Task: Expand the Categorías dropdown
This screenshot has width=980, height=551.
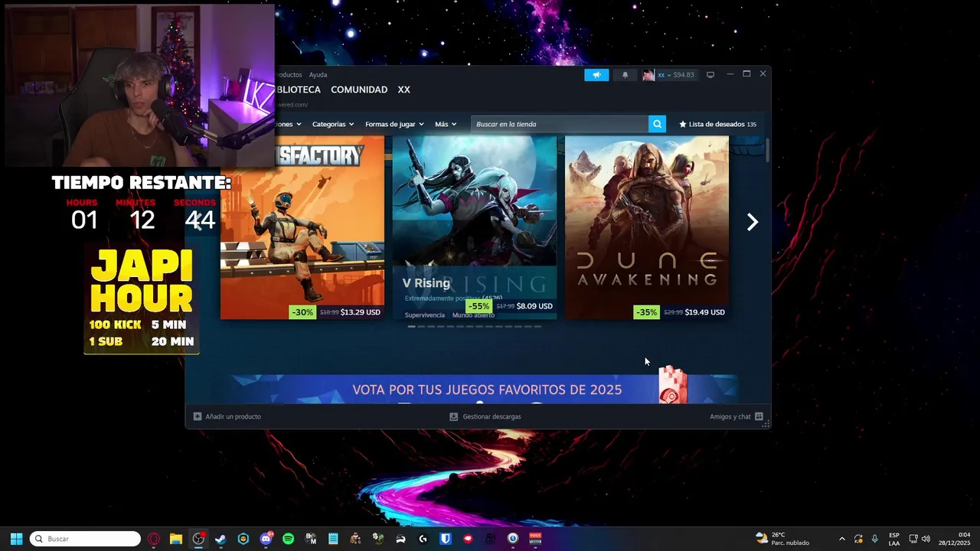Action: click(x=333, y=124)
